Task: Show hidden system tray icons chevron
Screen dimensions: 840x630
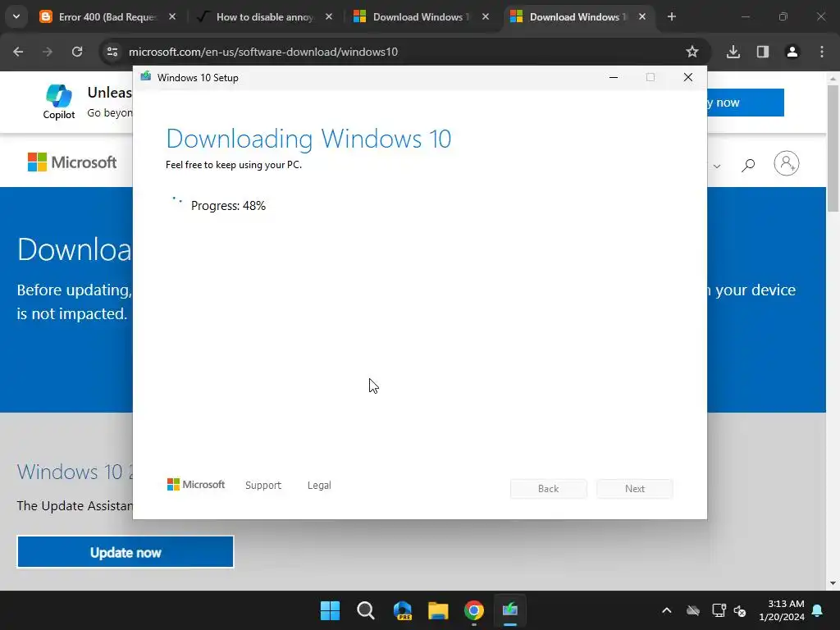Action: (666, 610)
